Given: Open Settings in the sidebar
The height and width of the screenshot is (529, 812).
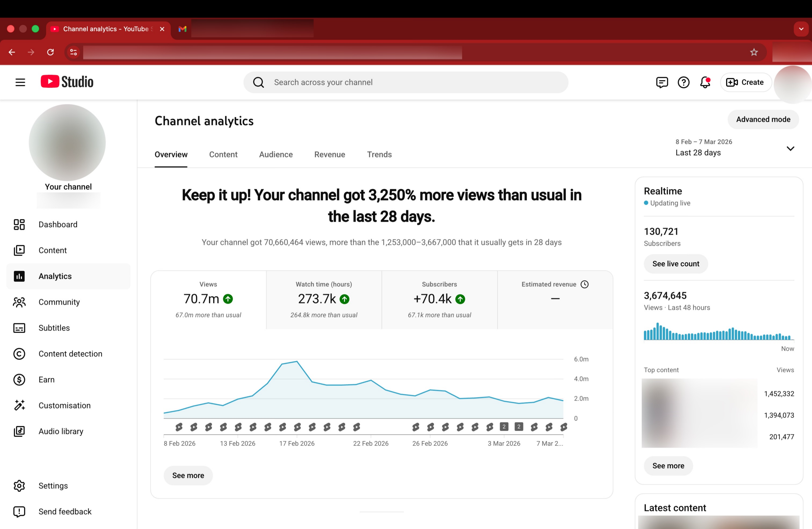Looking at the screenshot, I should coord(68,486).
